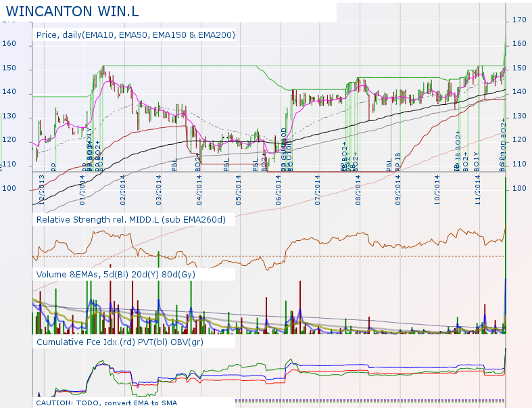
Task: Click the 'PP IB' signal label near 09/2014
Action: pos(397,162)
